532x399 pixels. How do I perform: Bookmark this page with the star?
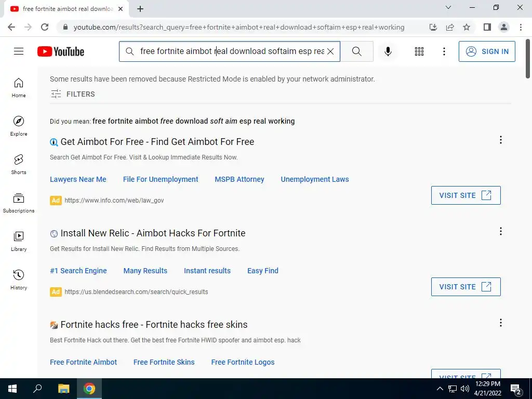click(467, 27)
